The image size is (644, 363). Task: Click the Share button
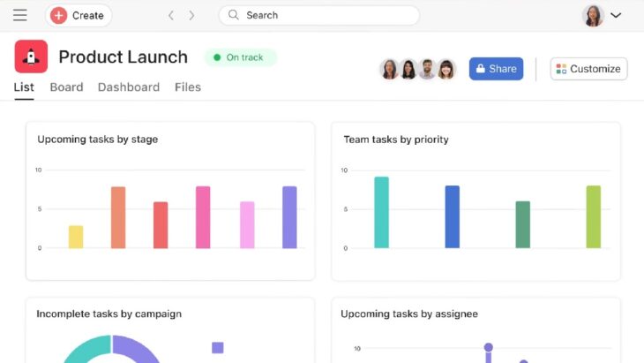(496, 69)
